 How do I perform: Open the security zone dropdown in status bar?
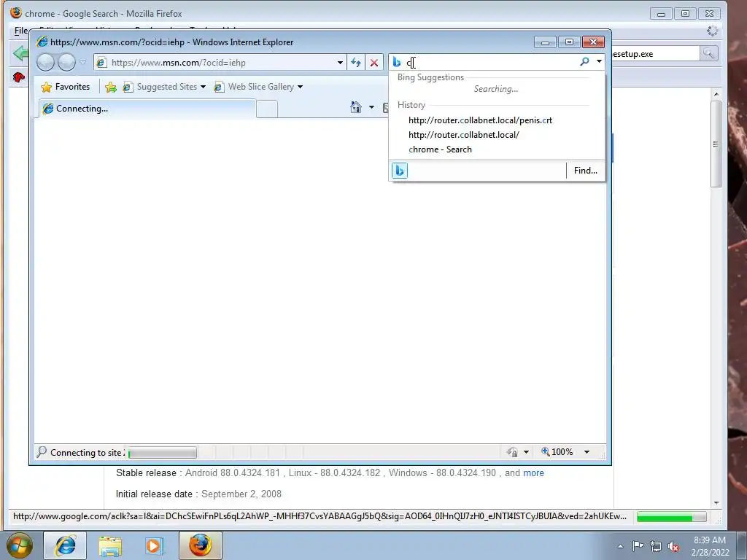[x=526, y=452]
